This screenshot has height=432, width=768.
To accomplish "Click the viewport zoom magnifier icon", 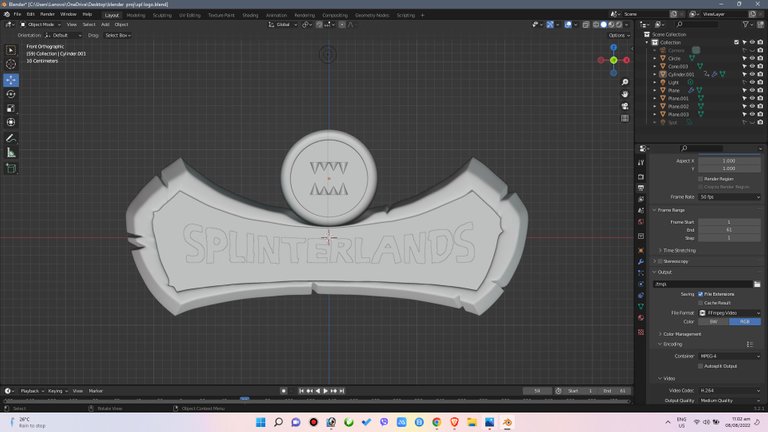I will [624, 82].
